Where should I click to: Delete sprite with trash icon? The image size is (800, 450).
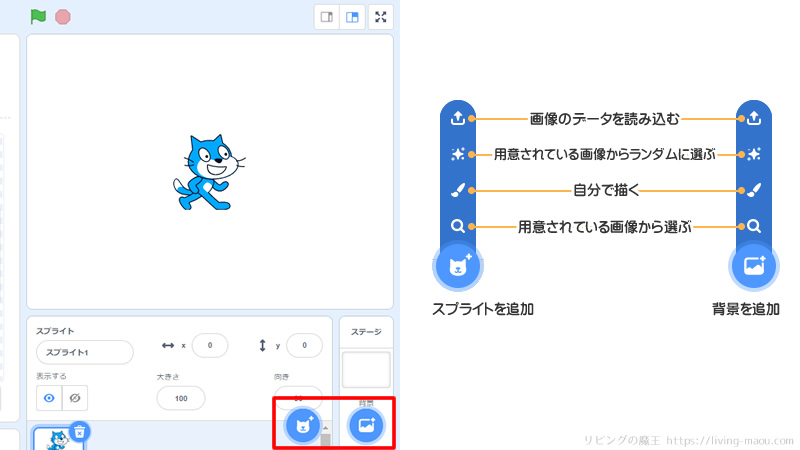click(79, 432)
